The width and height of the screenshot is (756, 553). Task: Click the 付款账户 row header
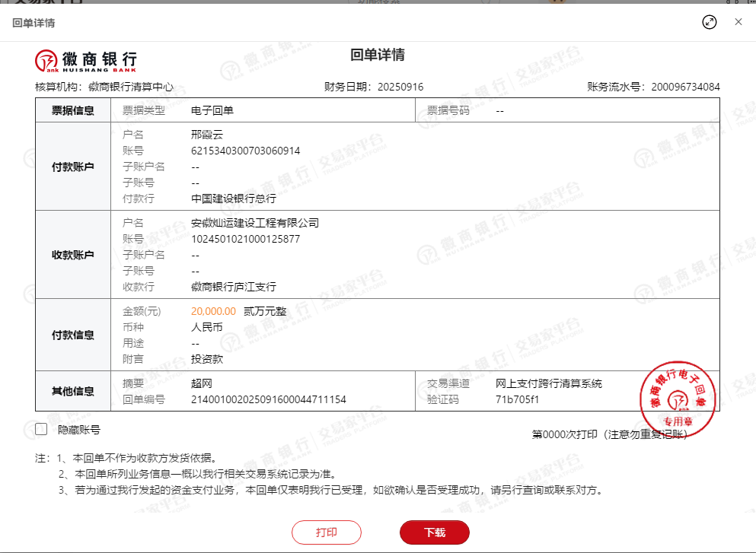(x=73, y=167)
